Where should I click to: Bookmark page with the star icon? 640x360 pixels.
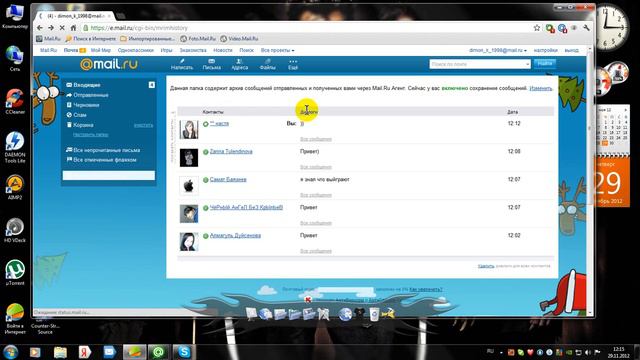click(537, 28)
